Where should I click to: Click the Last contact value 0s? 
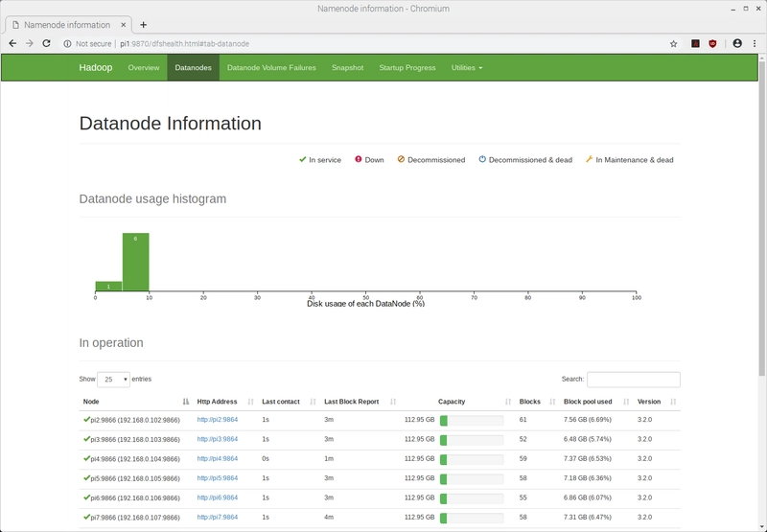[x=266, y=458]
